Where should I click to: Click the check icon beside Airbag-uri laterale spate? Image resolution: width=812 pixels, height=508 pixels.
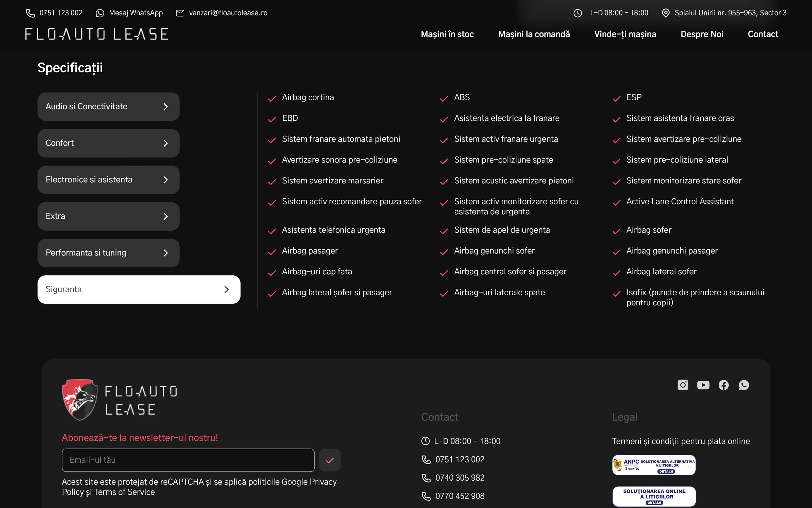tap(444, 294)
